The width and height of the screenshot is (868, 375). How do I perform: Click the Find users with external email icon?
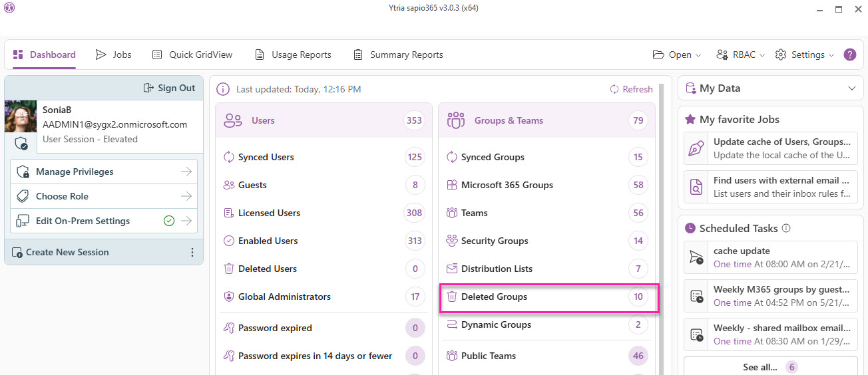click(696, 187)
